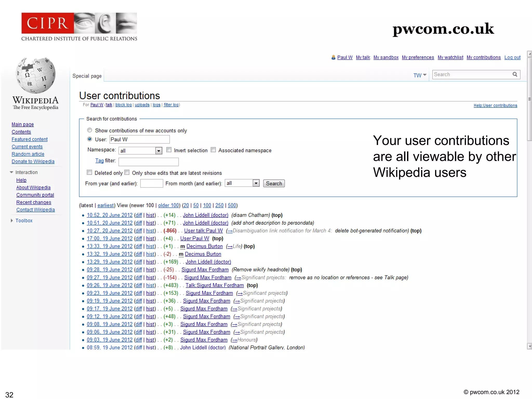
Task: Focus the User name input field
Action: 139,139
